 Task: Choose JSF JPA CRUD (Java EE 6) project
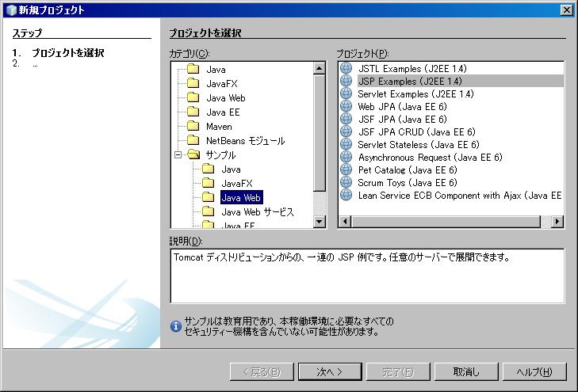tap(416, 131)
